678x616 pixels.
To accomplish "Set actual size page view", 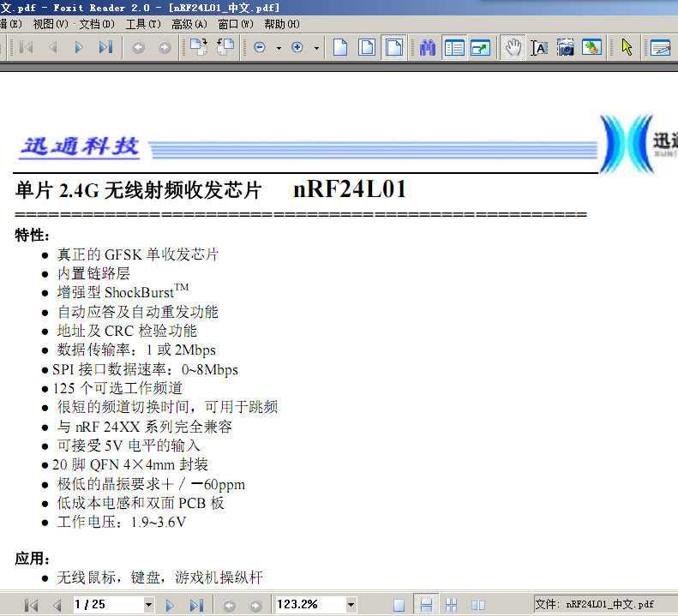I will point(340,47).
